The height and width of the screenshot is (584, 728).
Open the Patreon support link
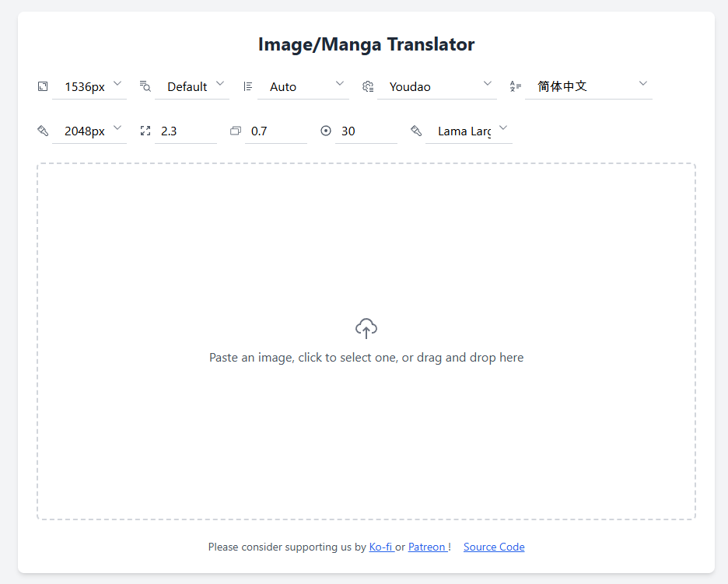tap(427, 547)
